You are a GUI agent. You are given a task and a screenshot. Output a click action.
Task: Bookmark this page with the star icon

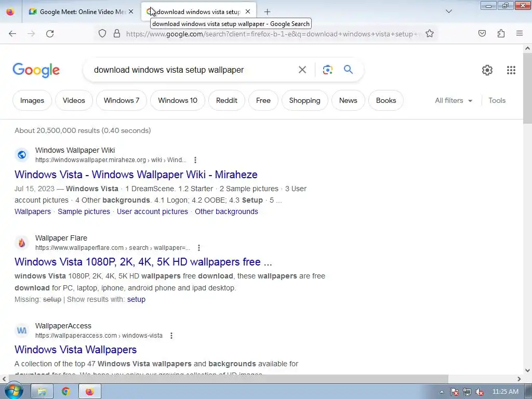pos(430,34)
